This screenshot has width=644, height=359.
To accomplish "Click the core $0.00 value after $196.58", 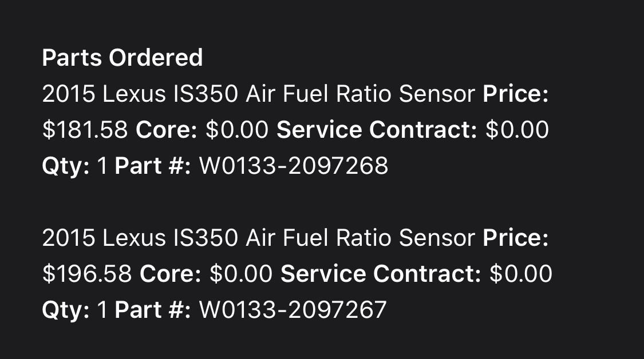I will coord(241,274).
